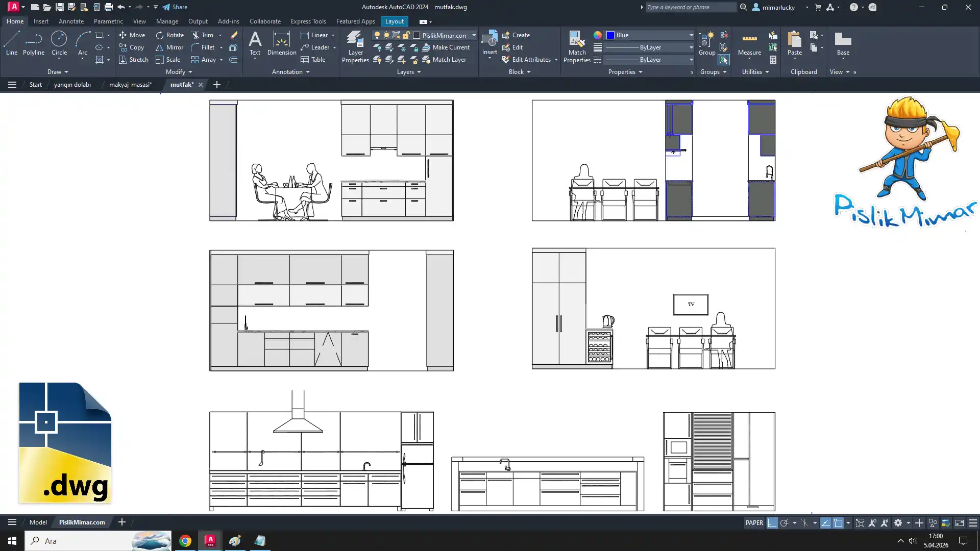Open the Layer Properties manager

click(x=355, y=46)
